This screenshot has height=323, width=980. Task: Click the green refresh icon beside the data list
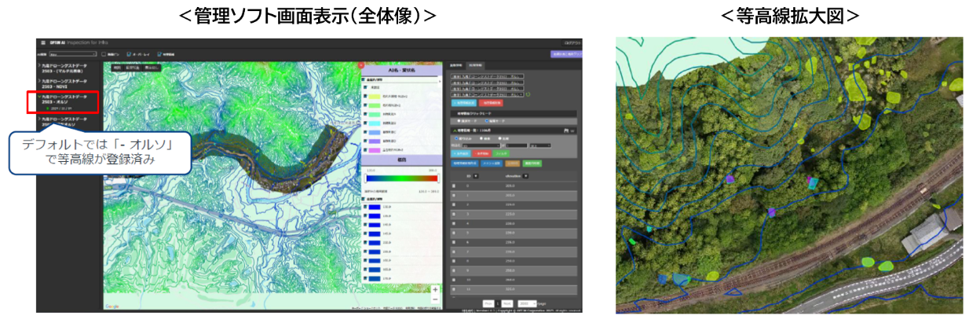point(528,94)
